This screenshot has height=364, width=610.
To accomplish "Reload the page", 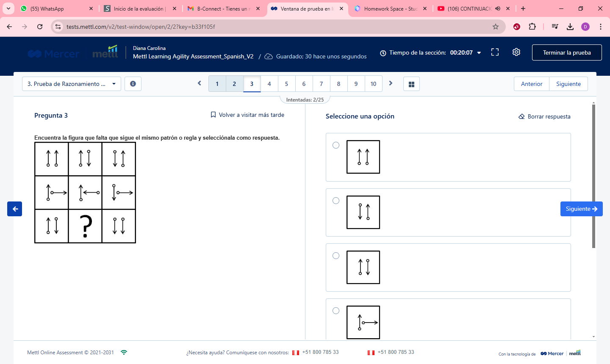I will 40,27.
